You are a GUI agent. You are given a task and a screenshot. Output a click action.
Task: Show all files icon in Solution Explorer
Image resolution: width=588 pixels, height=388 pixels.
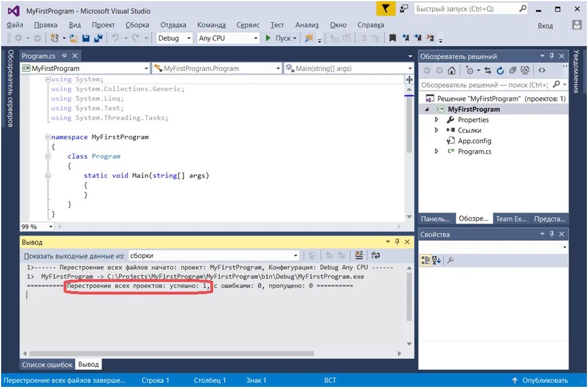[525, 70]
